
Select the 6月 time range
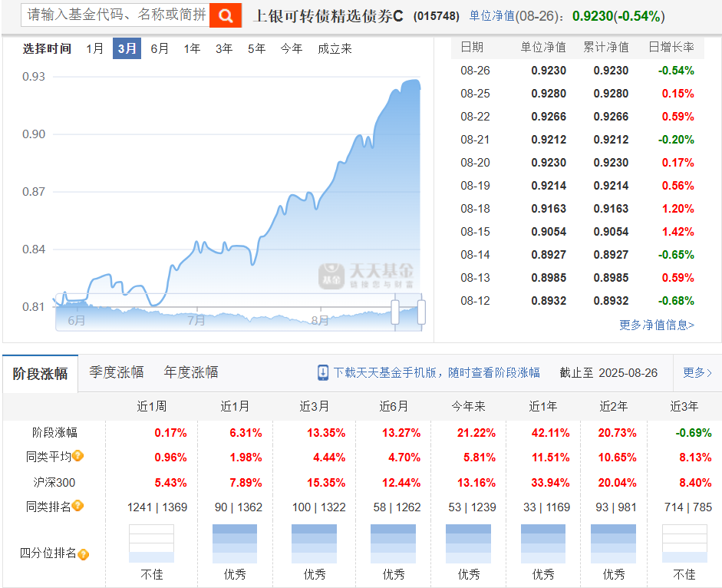click(160, 48)
